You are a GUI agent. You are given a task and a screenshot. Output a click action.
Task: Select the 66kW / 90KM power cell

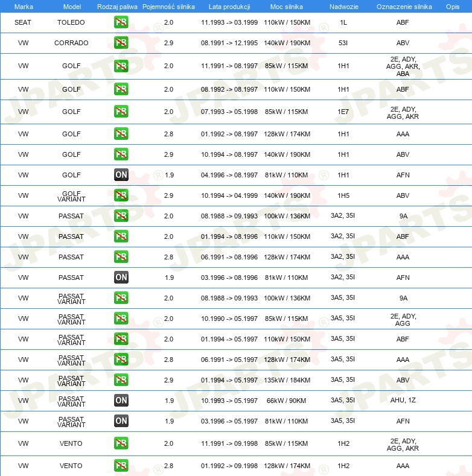click(287, 401)
